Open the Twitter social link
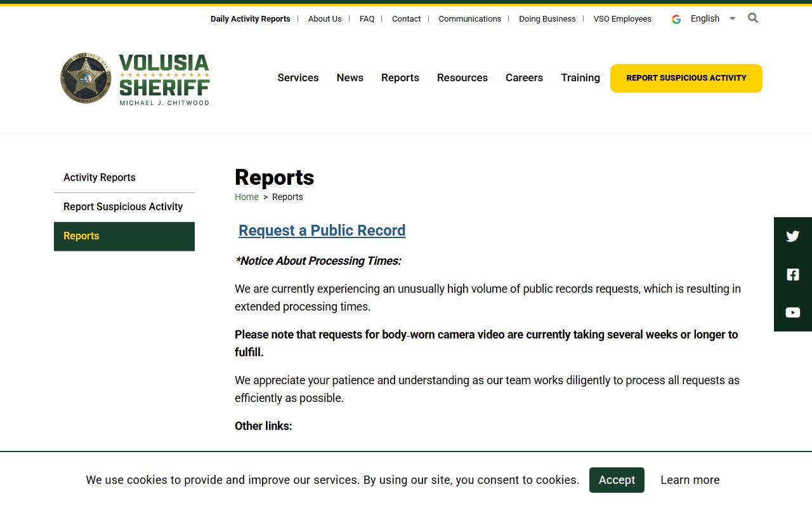The height and width of the screenshot is (508, 812). [x=793, y=236]
